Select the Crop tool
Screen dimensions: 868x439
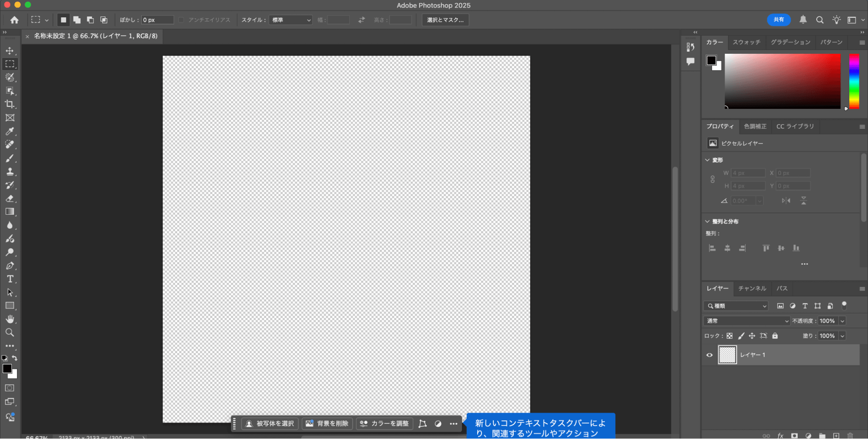(10, 104)
